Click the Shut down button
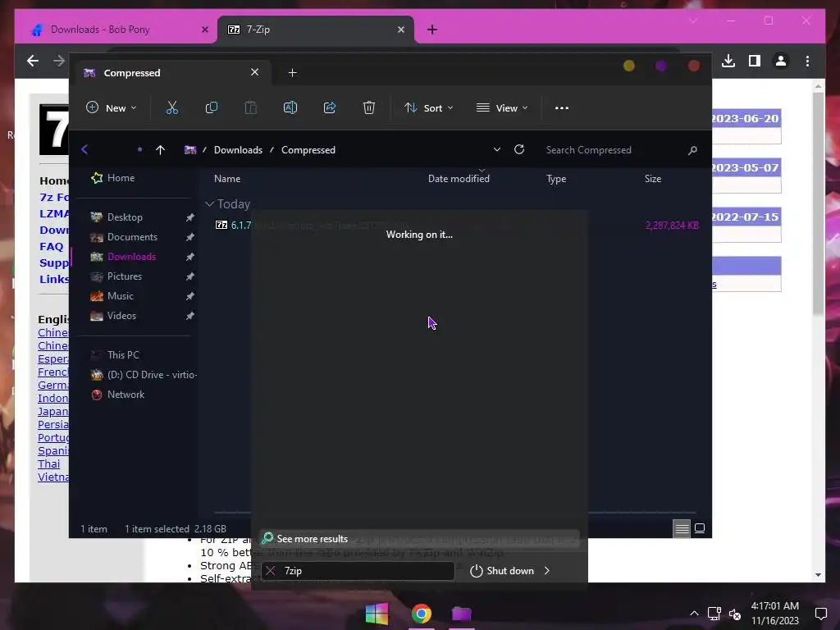This screenshot has height=630, width=840. point(502,571)
